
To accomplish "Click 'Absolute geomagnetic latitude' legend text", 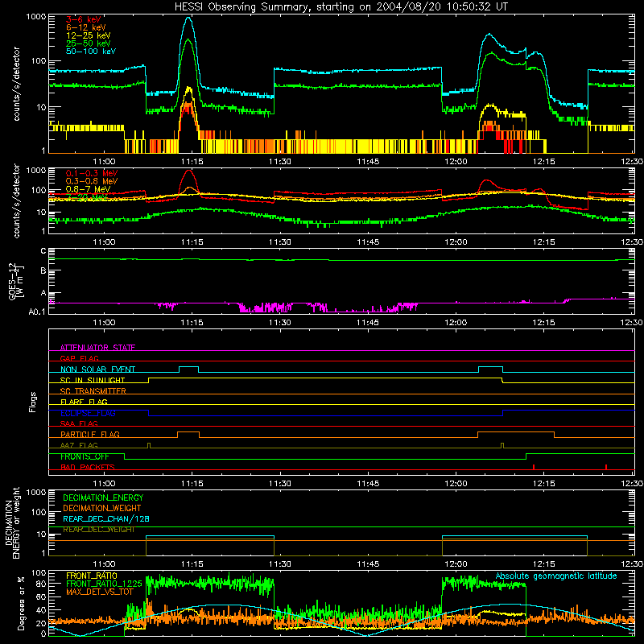I will [x=556, y=576].
